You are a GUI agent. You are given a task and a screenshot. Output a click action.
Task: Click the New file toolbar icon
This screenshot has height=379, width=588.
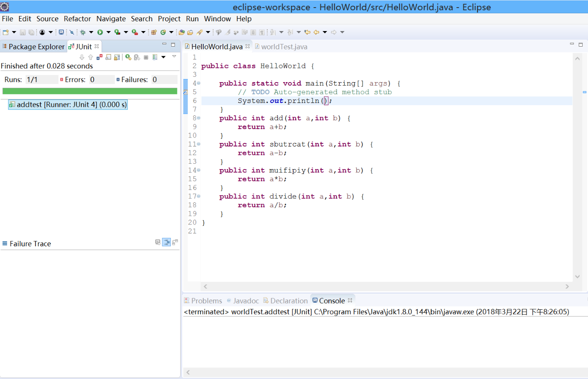[6, 32]
